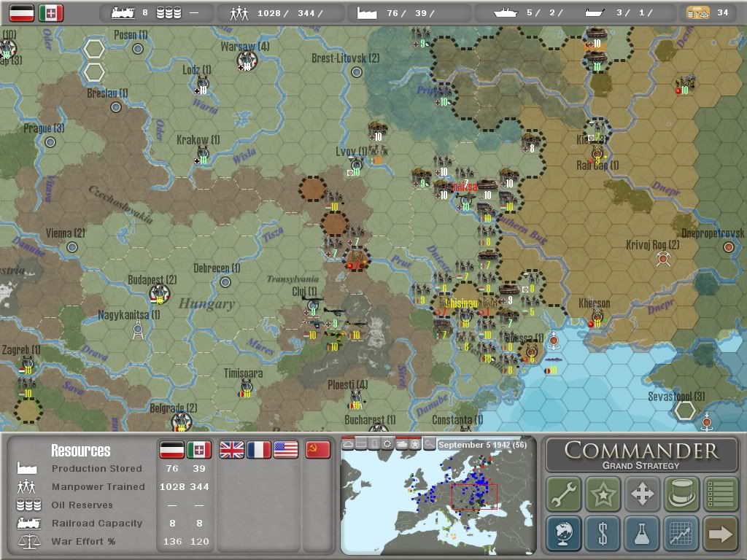747x560 pixels.
Task: Select the Italian flag in top bar
Action: (x=51, y=13)
